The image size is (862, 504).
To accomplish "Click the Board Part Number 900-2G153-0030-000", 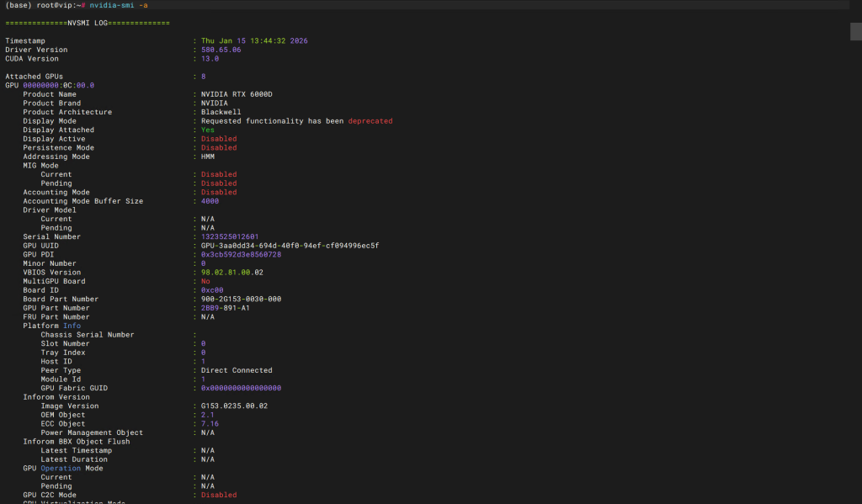I will click(x=241, y=299).
